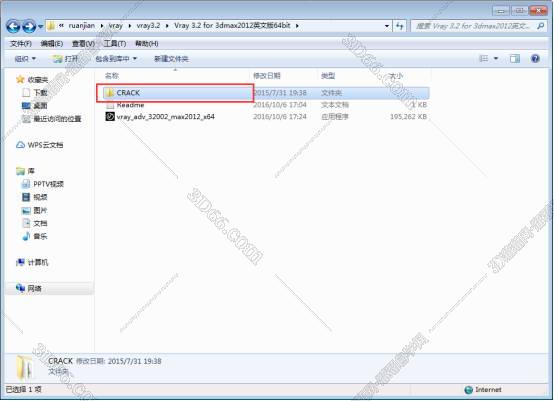Open 最近访问的位置 in the sidebar

tap(52, 119)
